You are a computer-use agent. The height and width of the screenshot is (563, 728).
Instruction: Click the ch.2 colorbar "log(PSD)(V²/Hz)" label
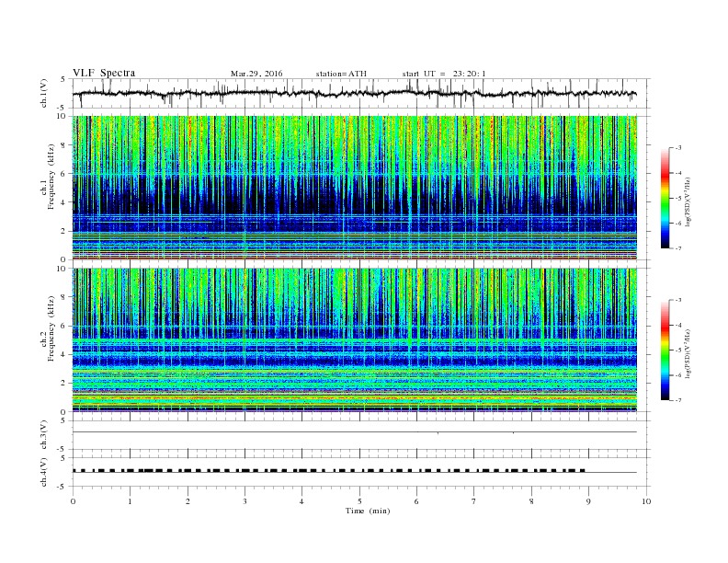(688, 353)
